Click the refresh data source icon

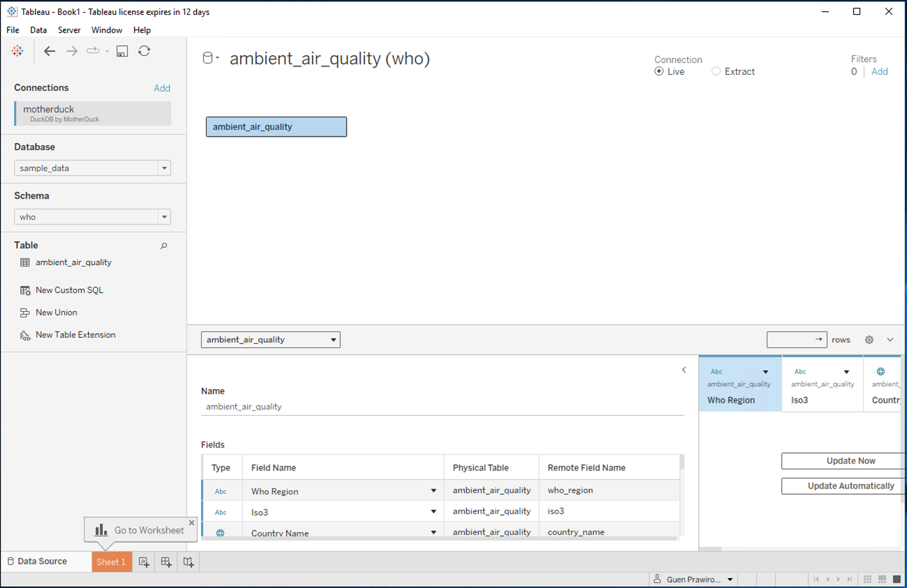point(144,51)
